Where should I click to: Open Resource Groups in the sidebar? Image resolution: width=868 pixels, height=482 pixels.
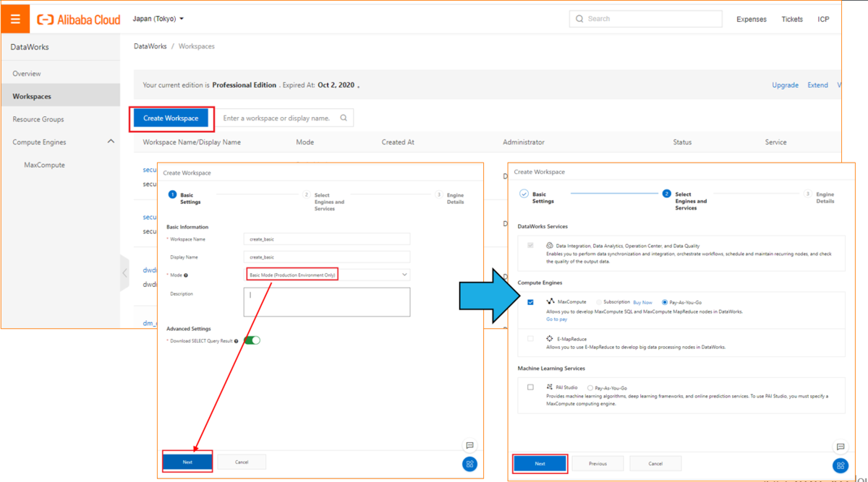tap(38, 119)
